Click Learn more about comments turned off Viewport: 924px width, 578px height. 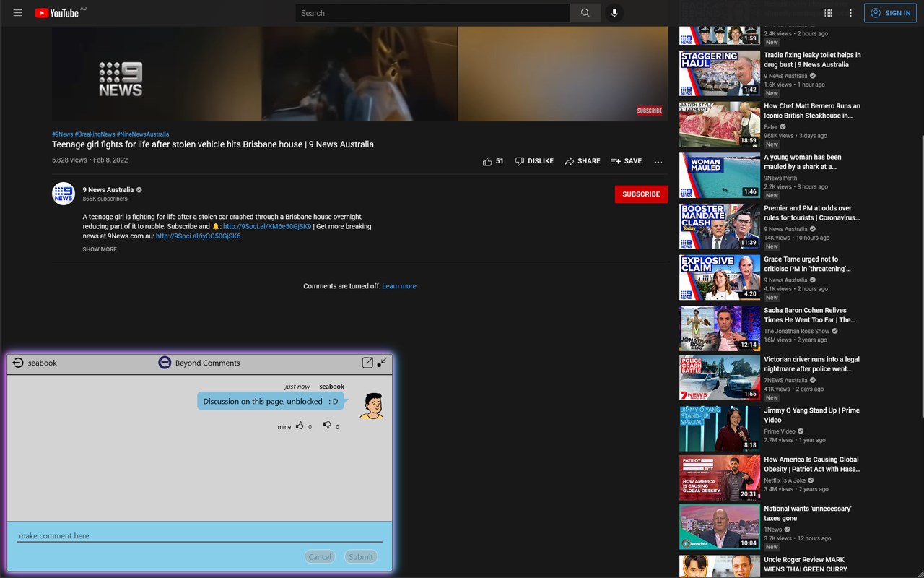point(399,286)
